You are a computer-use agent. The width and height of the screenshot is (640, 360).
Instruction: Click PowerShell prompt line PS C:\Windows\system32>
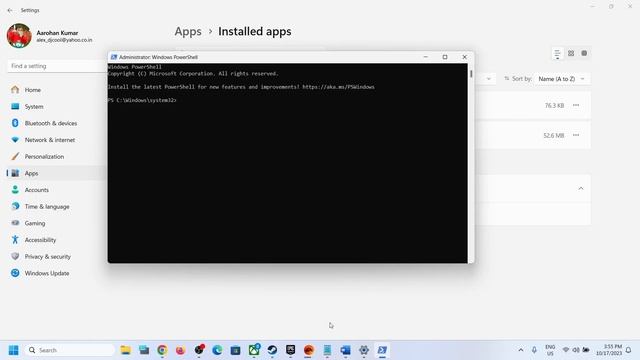click(142, 100)
